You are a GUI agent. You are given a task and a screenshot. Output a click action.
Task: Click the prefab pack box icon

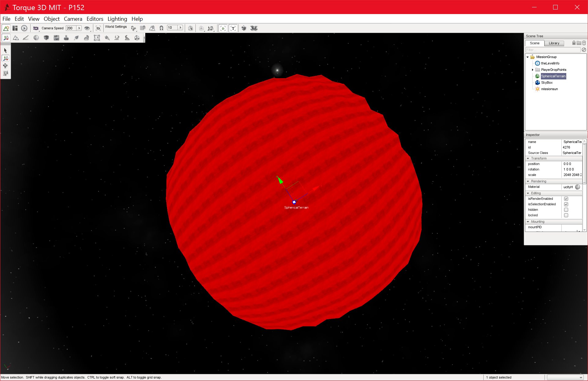coord(244,28)
